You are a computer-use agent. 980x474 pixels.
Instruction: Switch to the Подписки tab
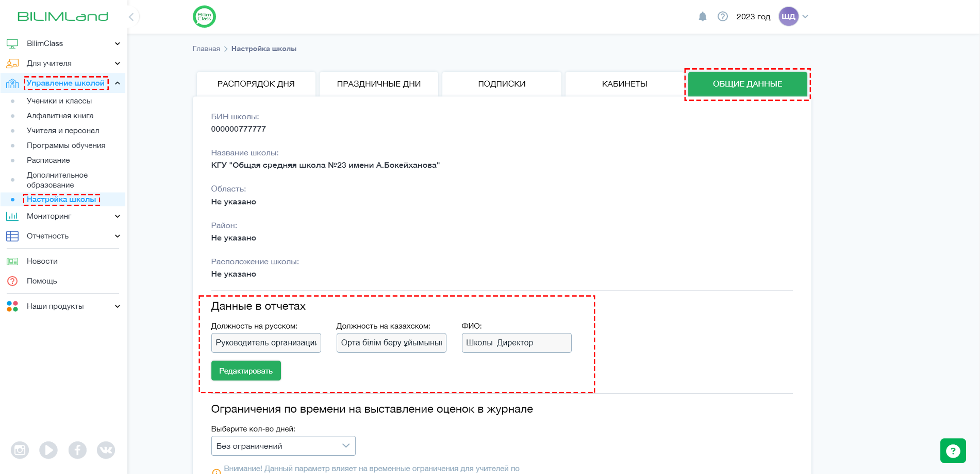coord(501,84)
